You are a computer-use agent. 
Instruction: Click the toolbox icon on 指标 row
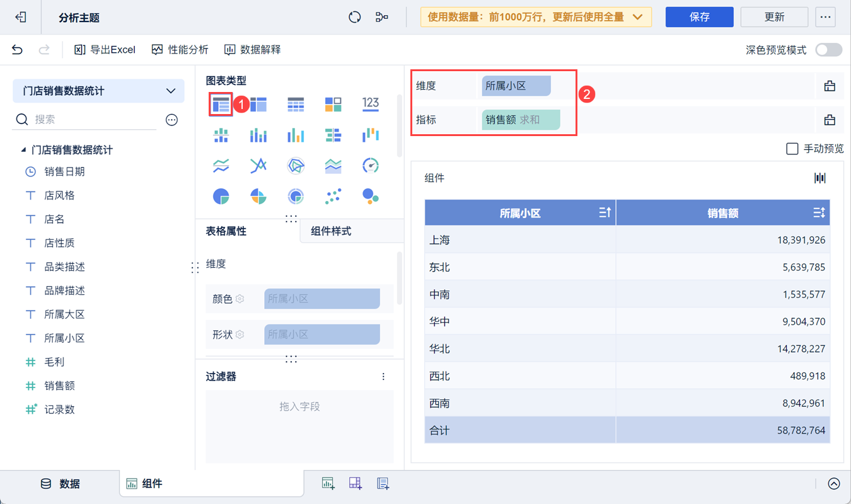pos(830,120)
